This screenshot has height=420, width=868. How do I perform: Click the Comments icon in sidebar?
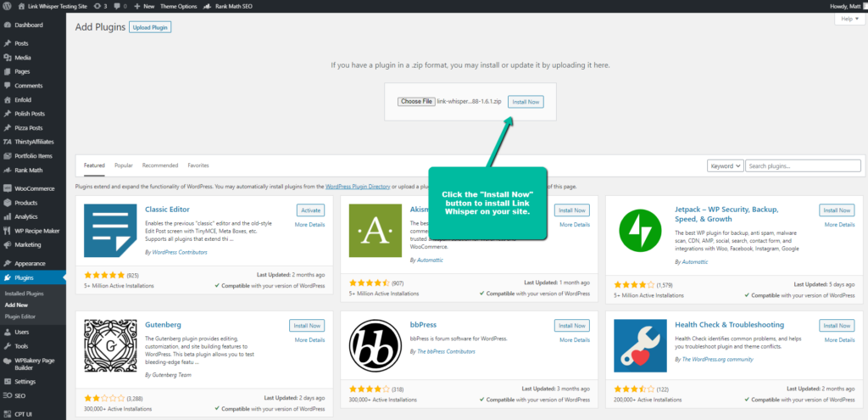pyautogui.click(x=7, y=86)
